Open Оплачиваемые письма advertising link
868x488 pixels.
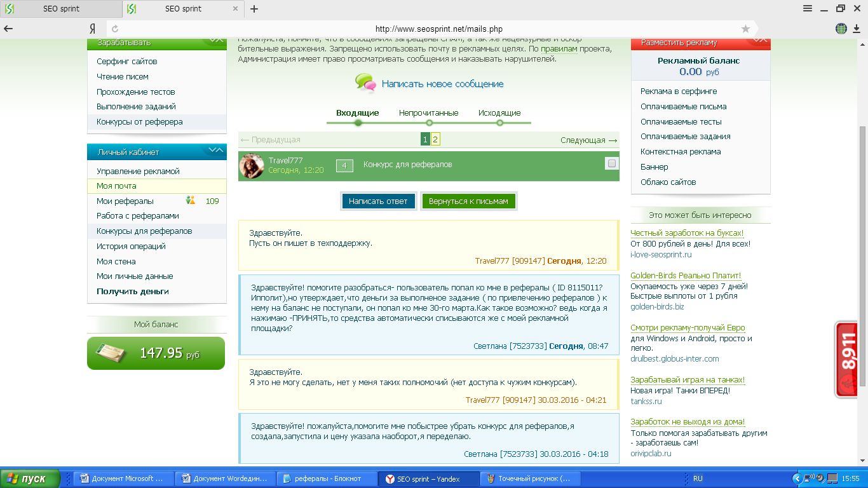pos(684,107)
